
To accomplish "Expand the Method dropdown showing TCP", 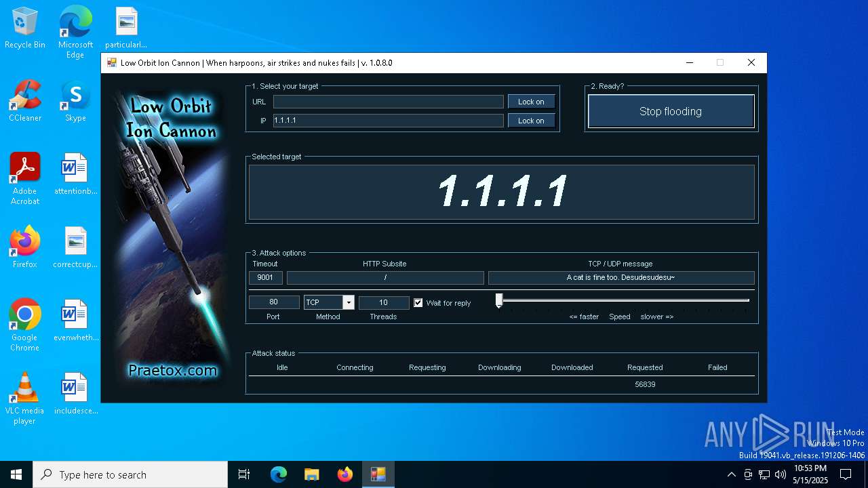I will tap(348, 302).
